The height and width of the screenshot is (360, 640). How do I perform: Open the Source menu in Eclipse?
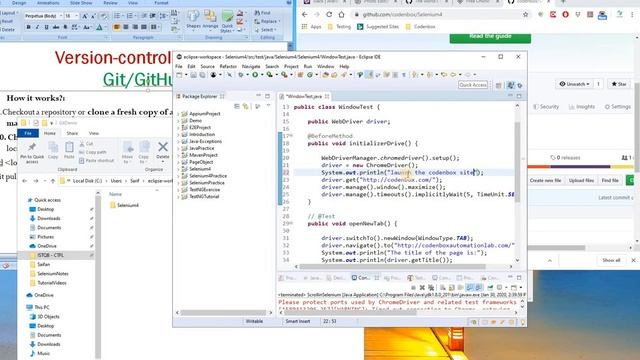(207, 66)
